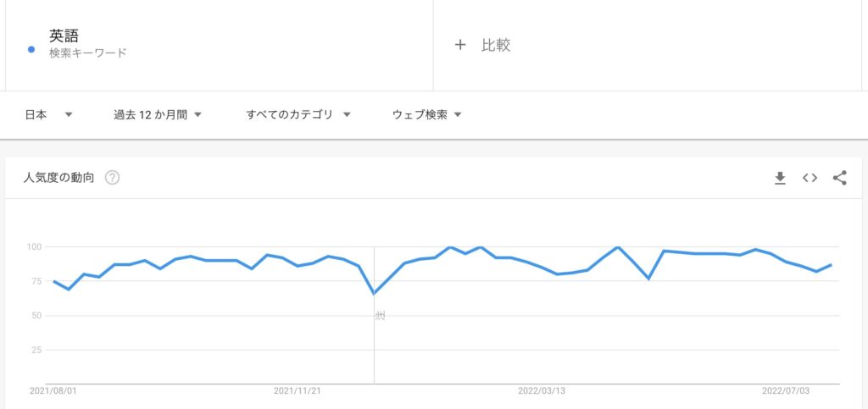868x409 pixels.
Task: Click the trend line's lowest dip point
Action: point(374,294)
